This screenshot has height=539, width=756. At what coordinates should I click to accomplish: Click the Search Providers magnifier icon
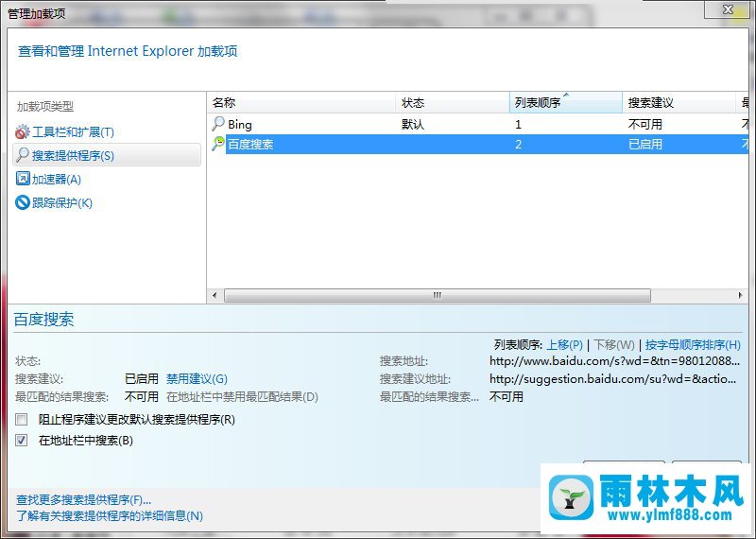click(x=22, y=155)
